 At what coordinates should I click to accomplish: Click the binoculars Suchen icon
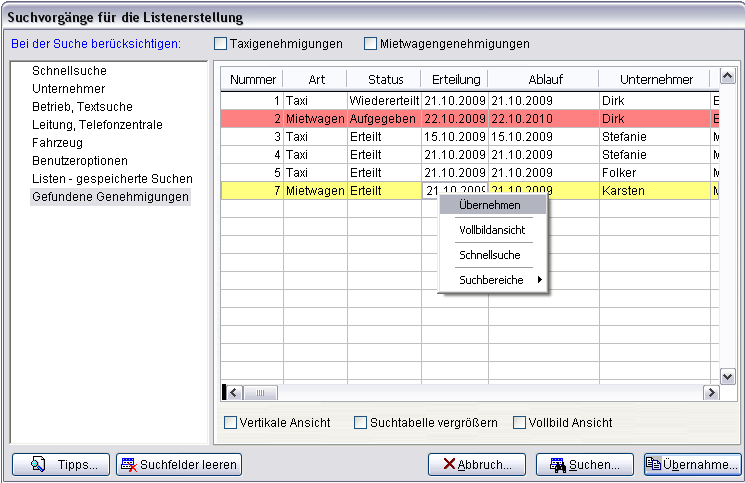(x=558, y=464)
